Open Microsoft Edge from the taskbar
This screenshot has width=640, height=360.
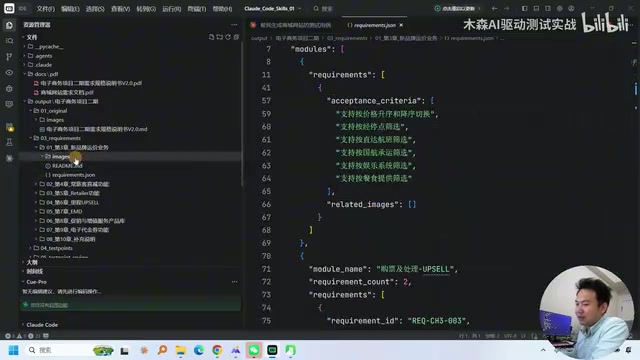[x=199, y=350]
